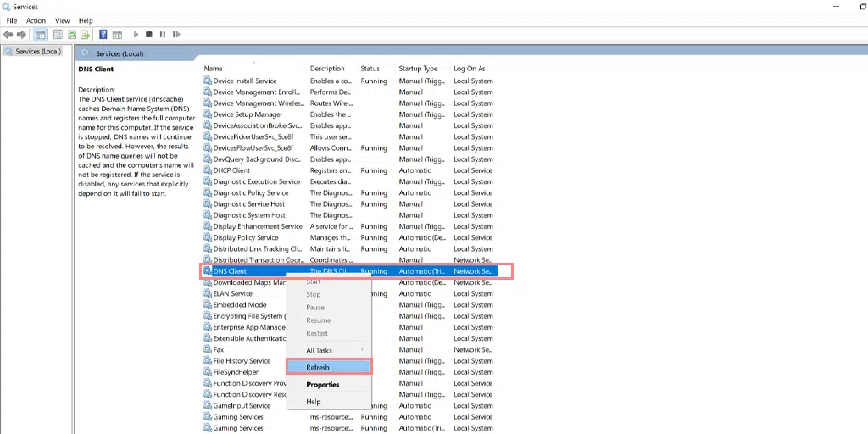The height and width of the screenshot is (434, 868).
Task: Click the Export List toolbar icon
Action: click(x=86, y=34)
